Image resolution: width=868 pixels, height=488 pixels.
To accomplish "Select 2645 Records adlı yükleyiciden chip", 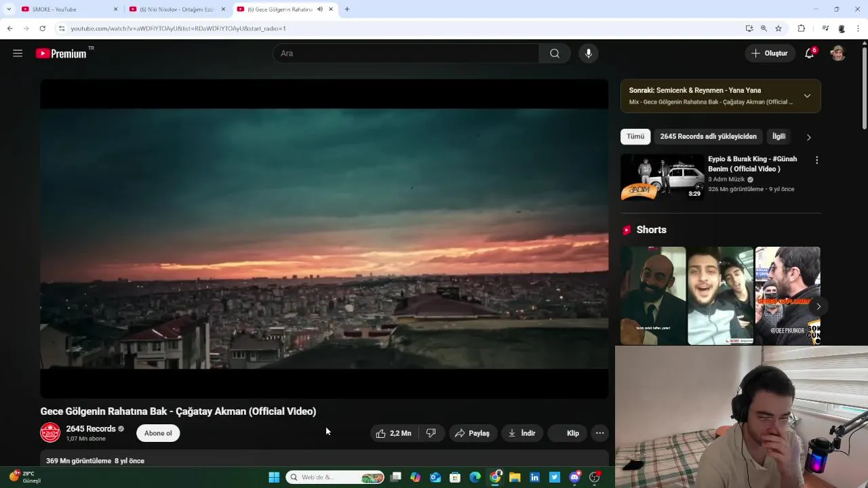I will [x=708, y=137].
